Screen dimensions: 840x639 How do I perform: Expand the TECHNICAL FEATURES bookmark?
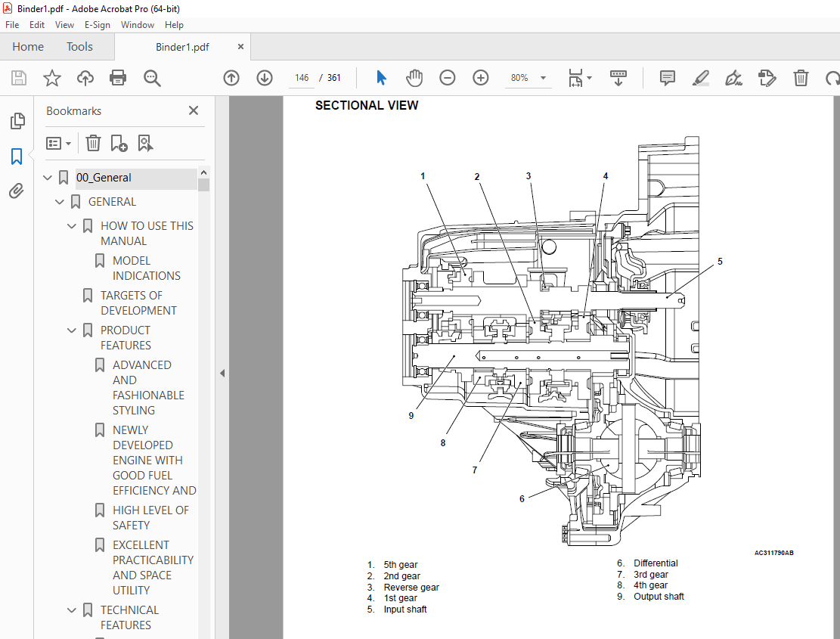coord(71,610)
